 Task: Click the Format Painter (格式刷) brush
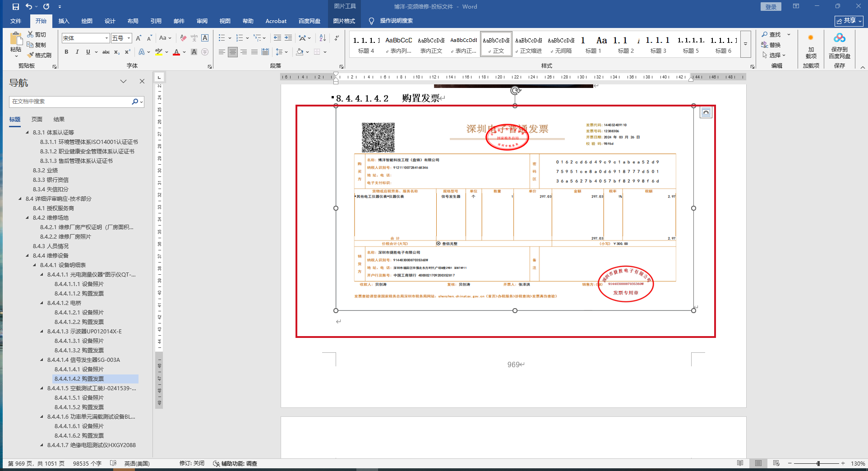coord(30,55)
